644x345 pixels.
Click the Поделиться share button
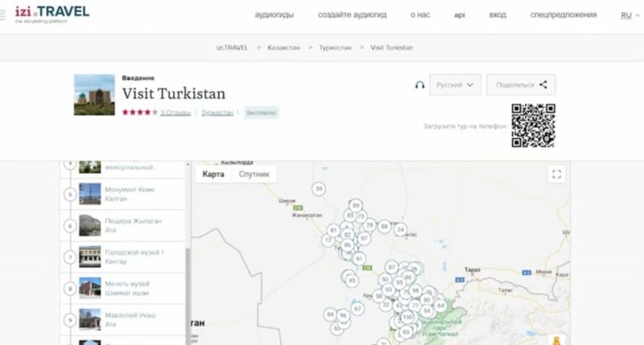click(x=521, y=85)
